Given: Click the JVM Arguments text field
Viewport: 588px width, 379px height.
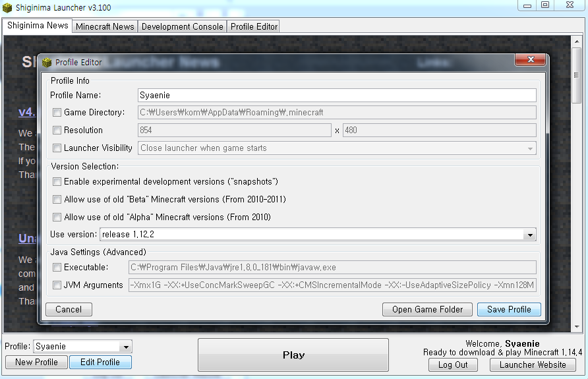Looking at the screenshot, I should click(x=332, y=285).
